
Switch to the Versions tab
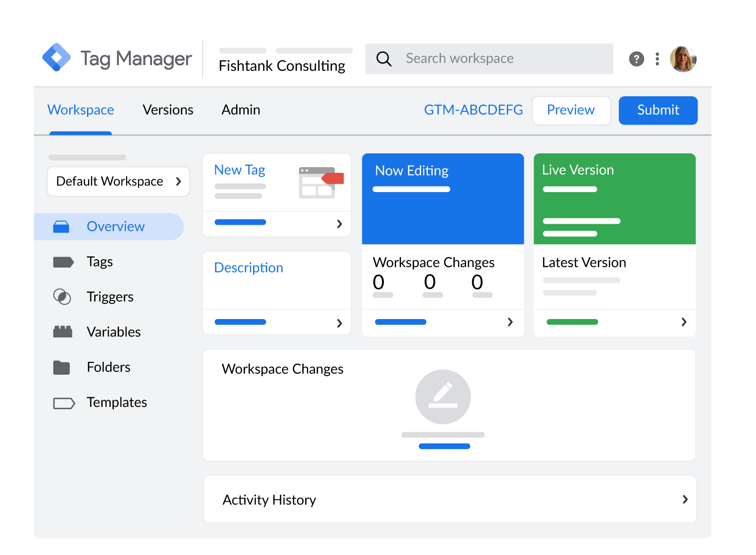[x=168, y=110]
